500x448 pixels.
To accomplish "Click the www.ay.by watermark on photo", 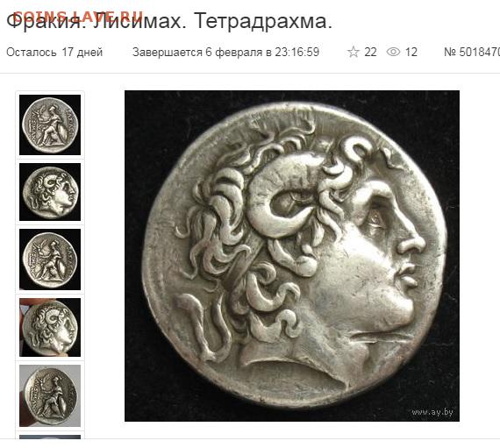I will pyautogui.click(x=432, y=412).
